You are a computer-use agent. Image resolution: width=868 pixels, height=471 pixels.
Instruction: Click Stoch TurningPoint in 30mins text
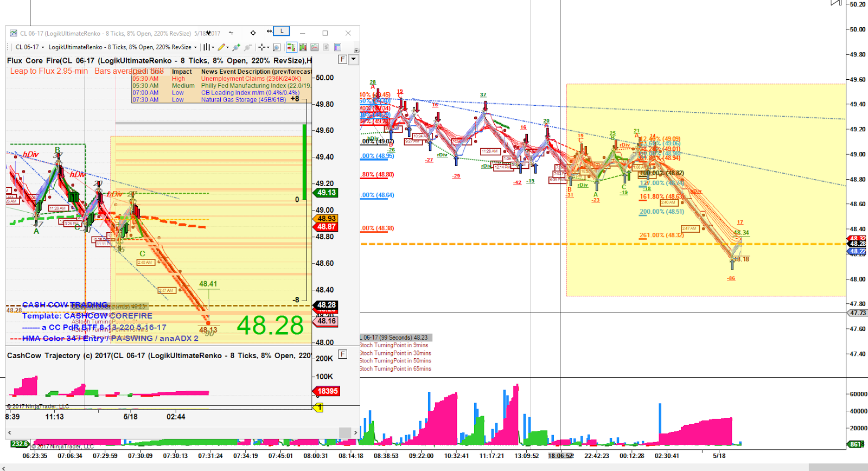tap(395, 353)
